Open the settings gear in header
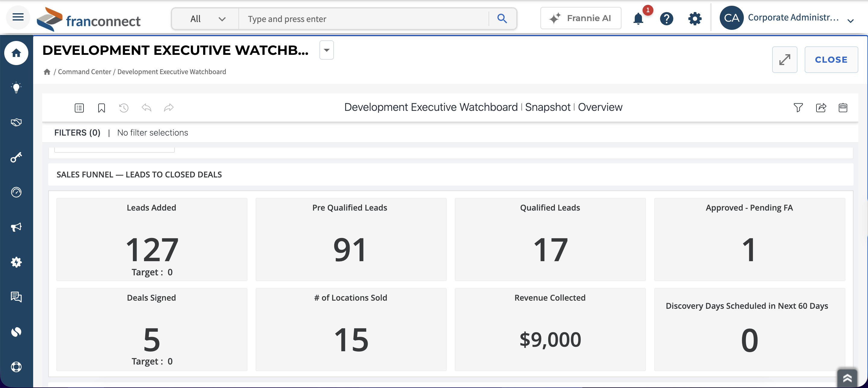Image resolution: width=868 pixels, height=388 pixels. click(694, 18)
